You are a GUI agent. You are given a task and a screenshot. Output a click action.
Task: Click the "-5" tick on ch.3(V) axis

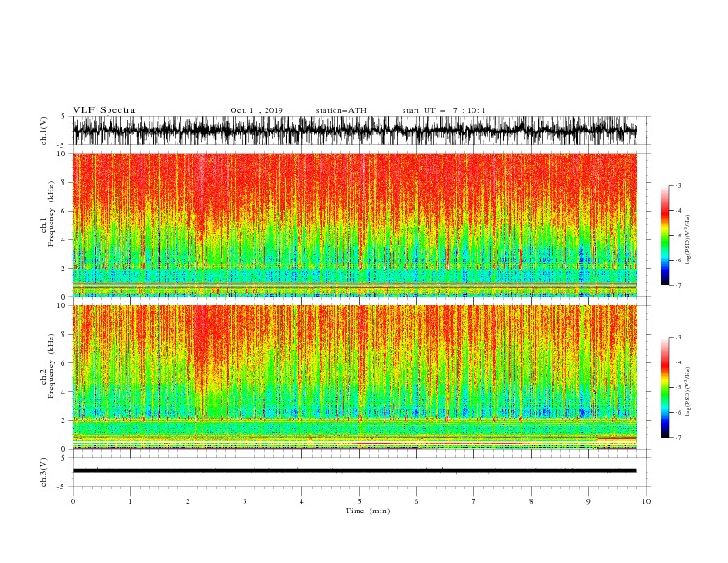click(x=62, y=487)
